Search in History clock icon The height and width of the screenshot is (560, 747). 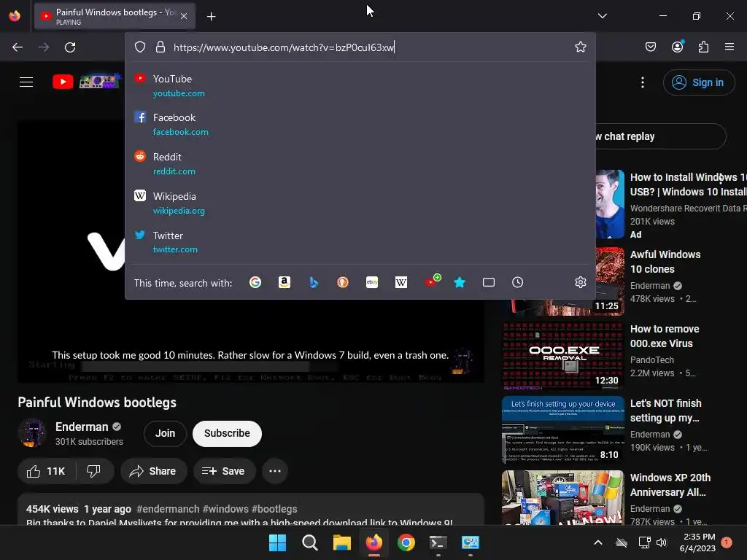tap(518, 282)
